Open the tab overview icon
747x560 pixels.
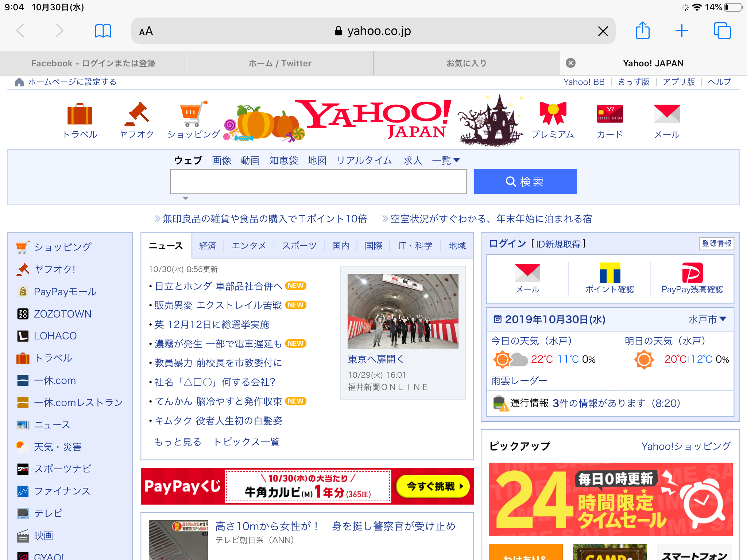pos(722,31)
